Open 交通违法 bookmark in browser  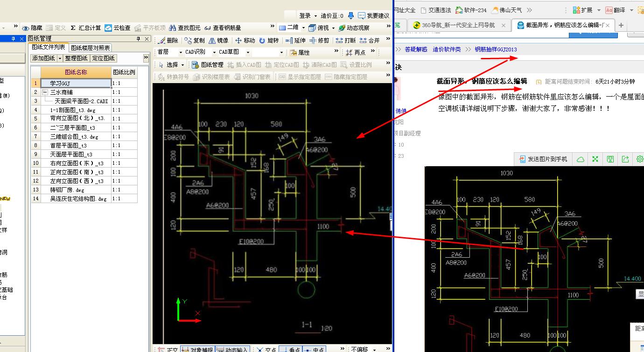(x=436, y=10)
